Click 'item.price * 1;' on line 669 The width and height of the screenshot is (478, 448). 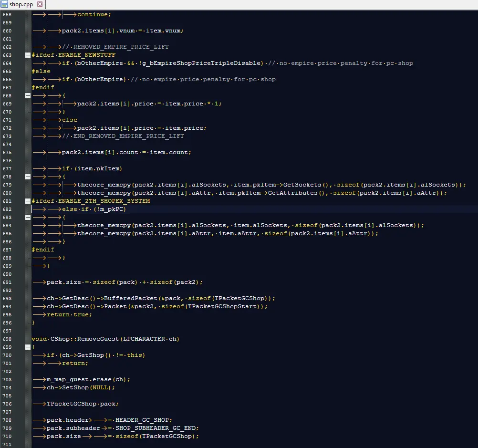193,104
